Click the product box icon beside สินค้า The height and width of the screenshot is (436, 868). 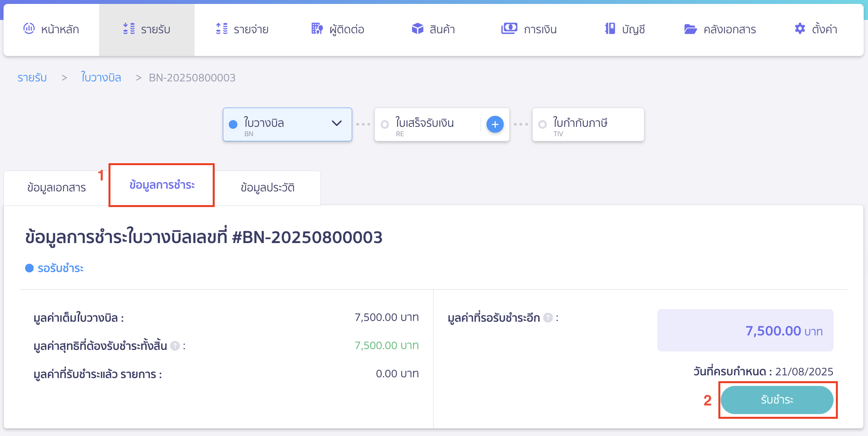click(x=418, y=29)
